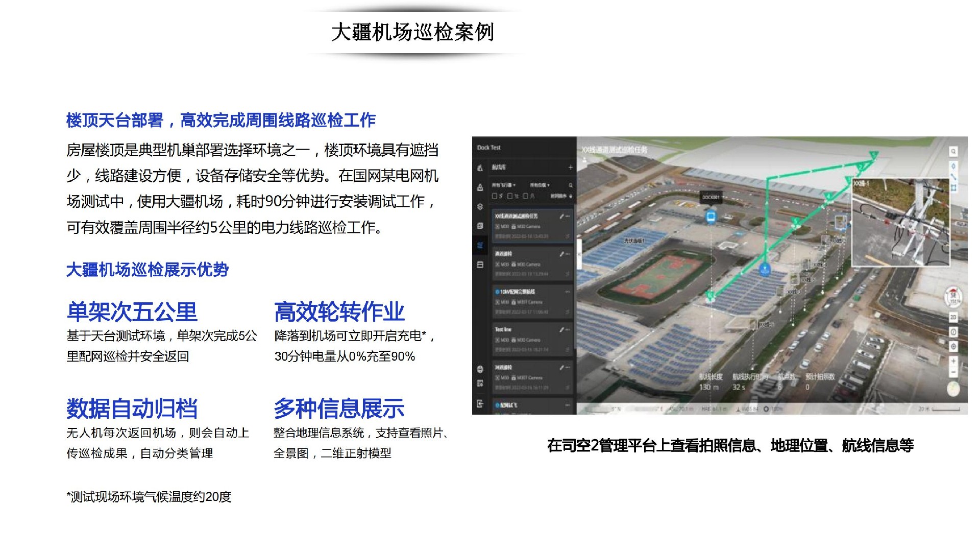The height and width of the screenshot is (551, 980).
Task: Click the XX线-1 tower photo preview
Action: [901, 223]
